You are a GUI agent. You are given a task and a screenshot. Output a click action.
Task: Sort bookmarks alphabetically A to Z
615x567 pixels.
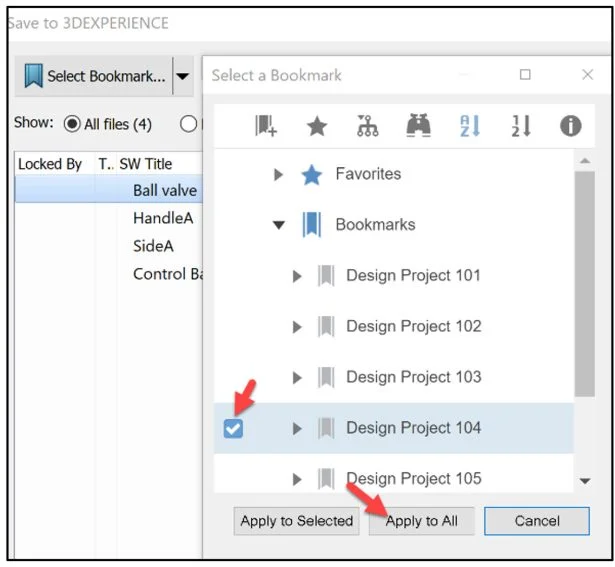[x=469, y=125]
